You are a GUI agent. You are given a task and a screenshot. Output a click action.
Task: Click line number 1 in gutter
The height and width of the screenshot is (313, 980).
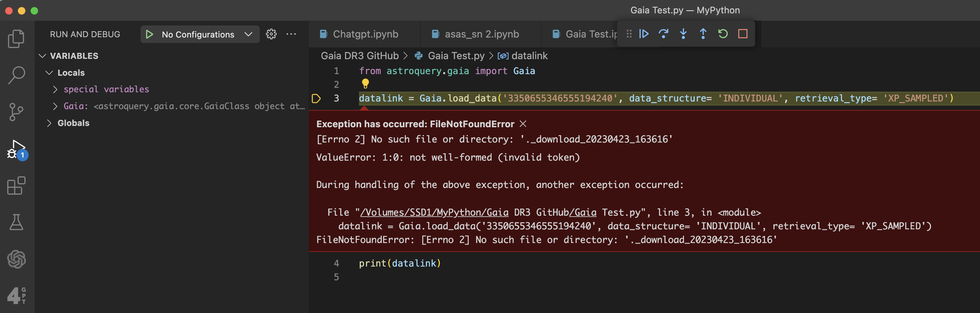[x=336, y=71]
